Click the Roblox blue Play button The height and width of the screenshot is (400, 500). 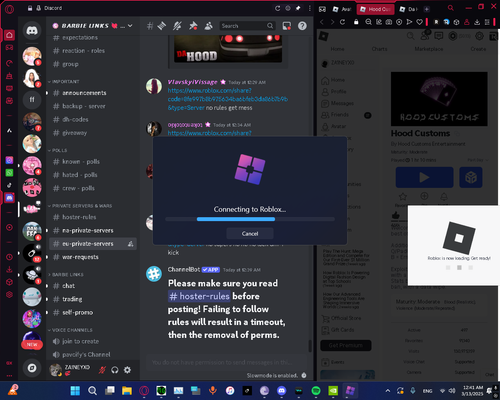tap(424, 177)
